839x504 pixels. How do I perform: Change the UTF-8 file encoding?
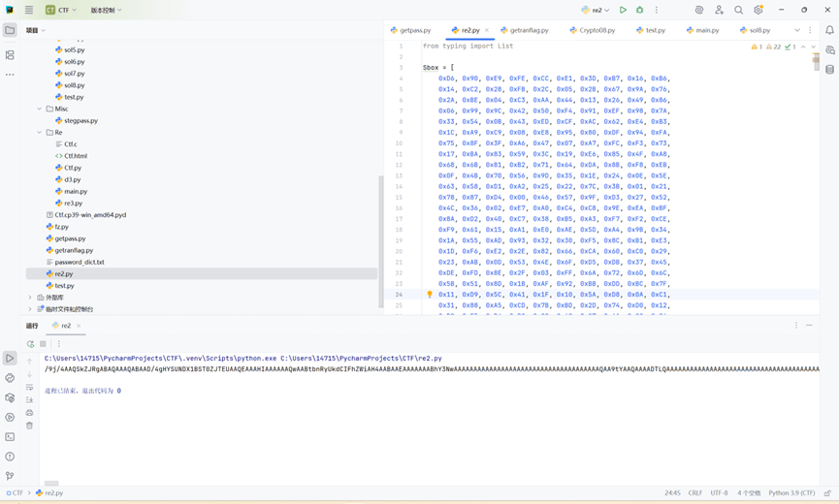click(x=719, y=492)
